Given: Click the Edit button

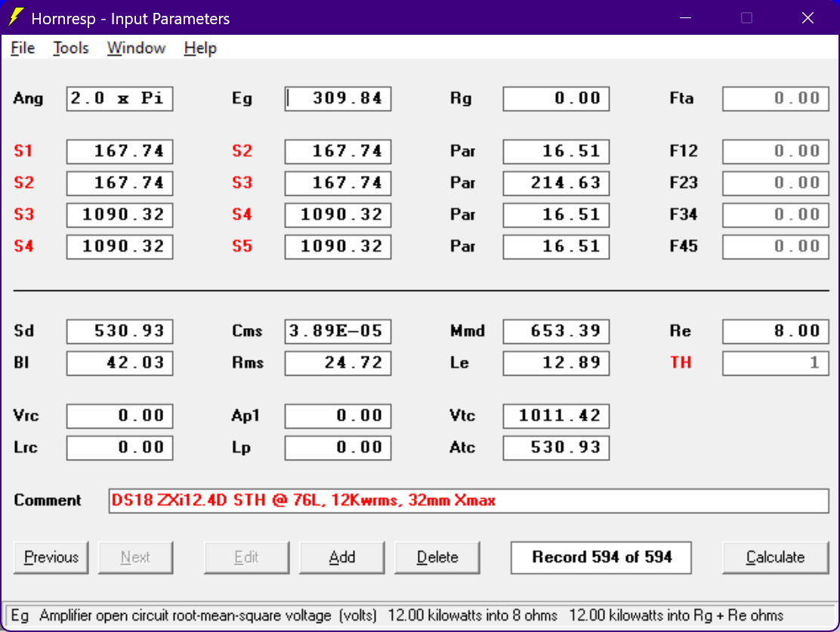Looking at the screenshot, I should click(x=246, y=557).
